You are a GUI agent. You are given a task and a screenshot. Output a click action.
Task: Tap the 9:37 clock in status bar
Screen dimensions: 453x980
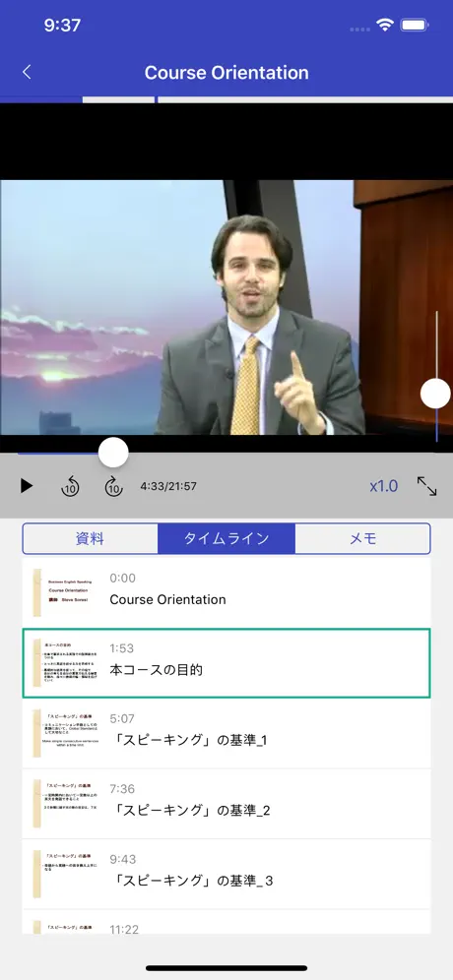click(x=63, y=25)
